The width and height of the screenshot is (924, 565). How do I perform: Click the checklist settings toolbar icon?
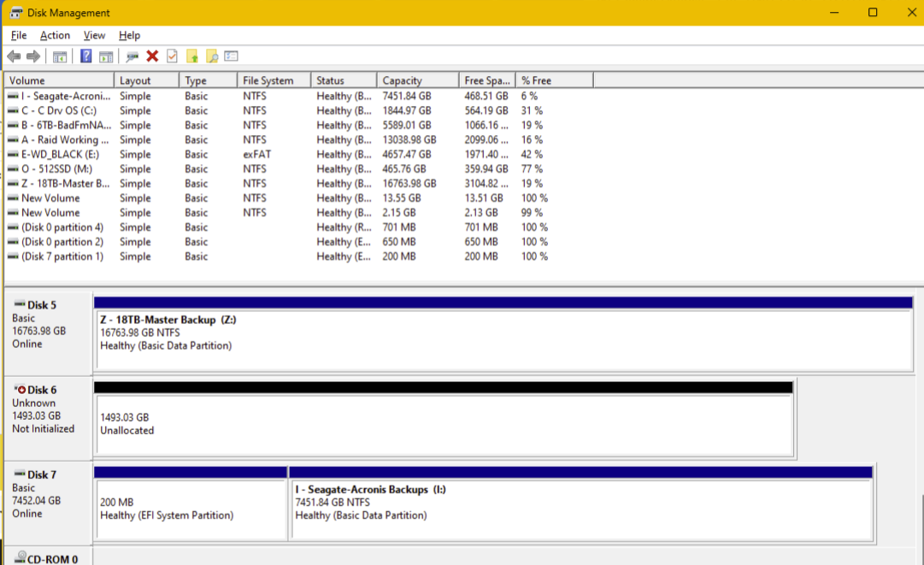[231, 56]
